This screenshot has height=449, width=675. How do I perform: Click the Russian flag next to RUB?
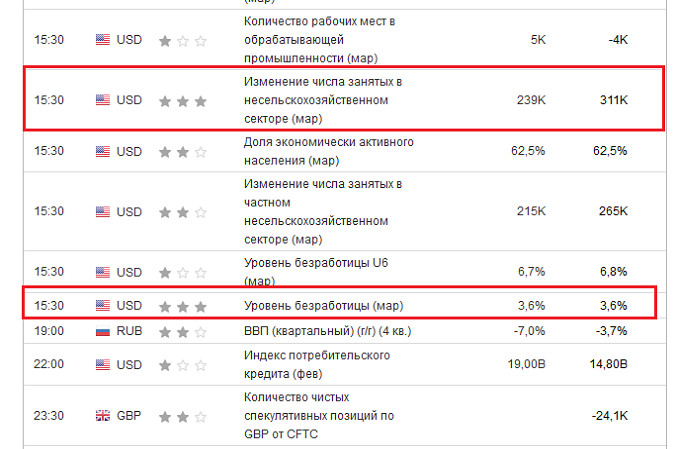click(103, 331)
